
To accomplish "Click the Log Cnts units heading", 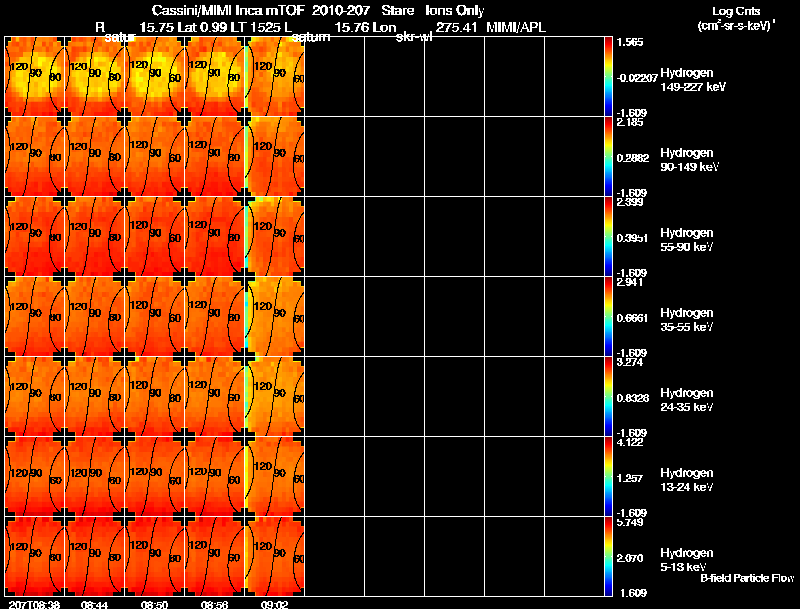I will (x=736, y=11).
